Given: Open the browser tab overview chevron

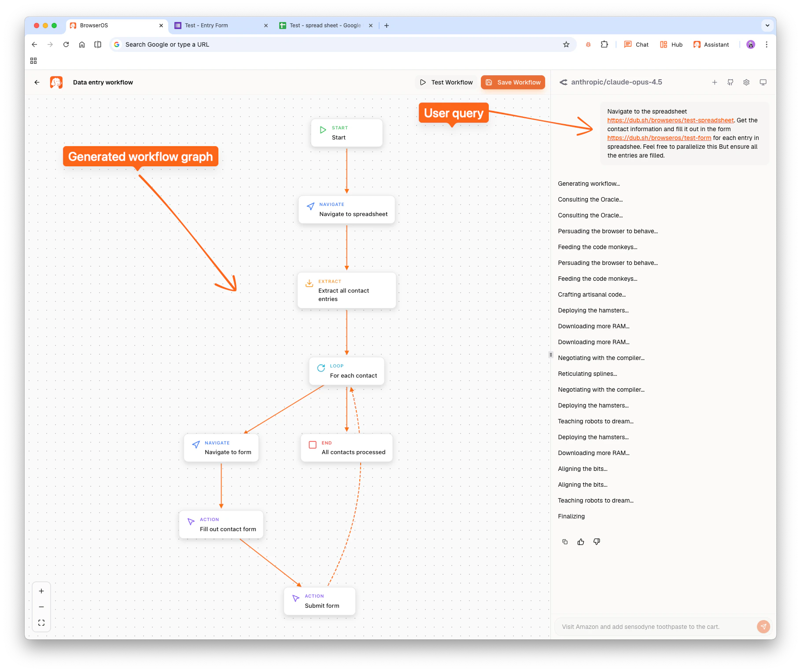Looking at the screenshot, I should pos(767,25).
